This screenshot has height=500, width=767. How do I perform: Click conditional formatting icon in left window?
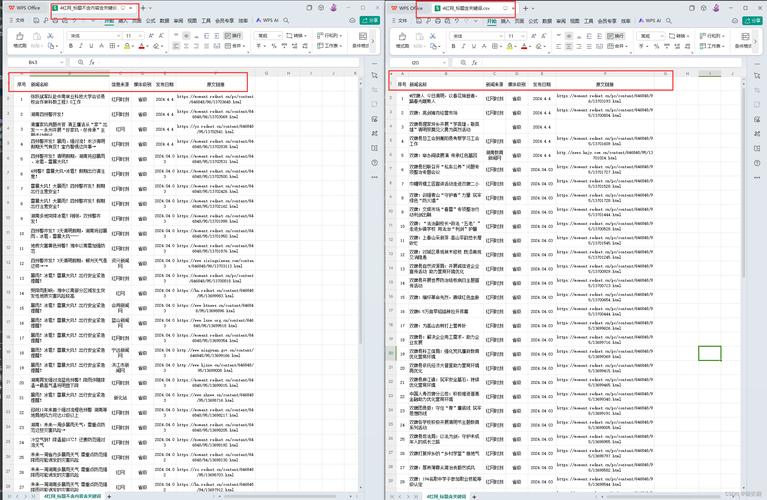(362, 39)
